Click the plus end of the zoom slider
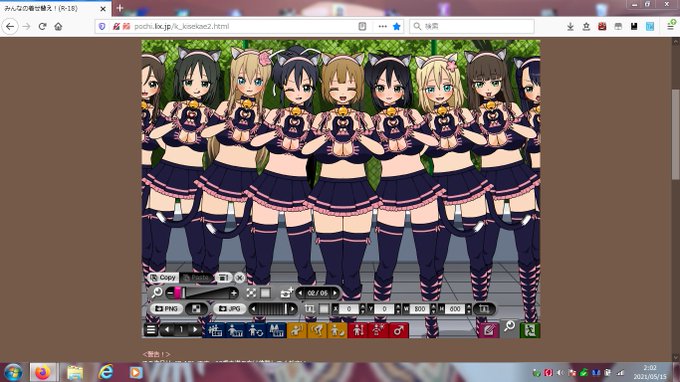The image size is (680, 382). pos(234,294)
